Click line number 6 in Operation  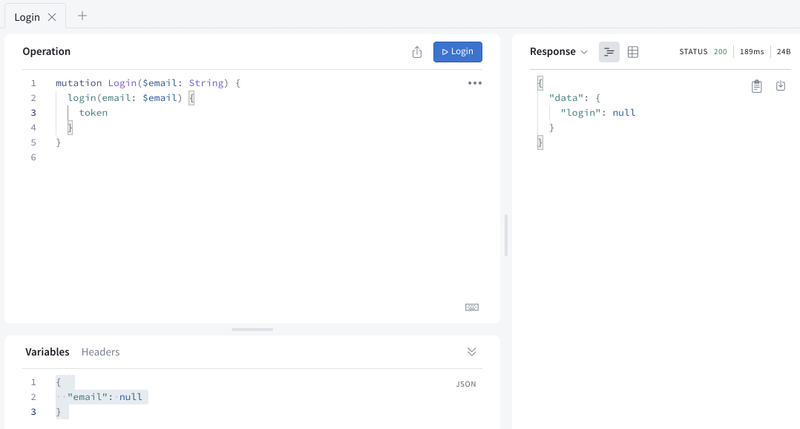click(x=33, y=157)
